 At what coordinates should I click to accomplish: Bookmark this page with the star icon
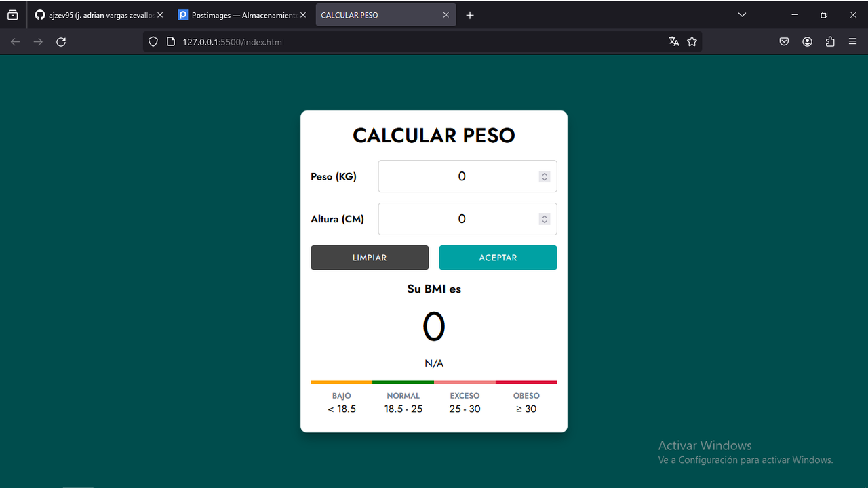coord(692,41)
